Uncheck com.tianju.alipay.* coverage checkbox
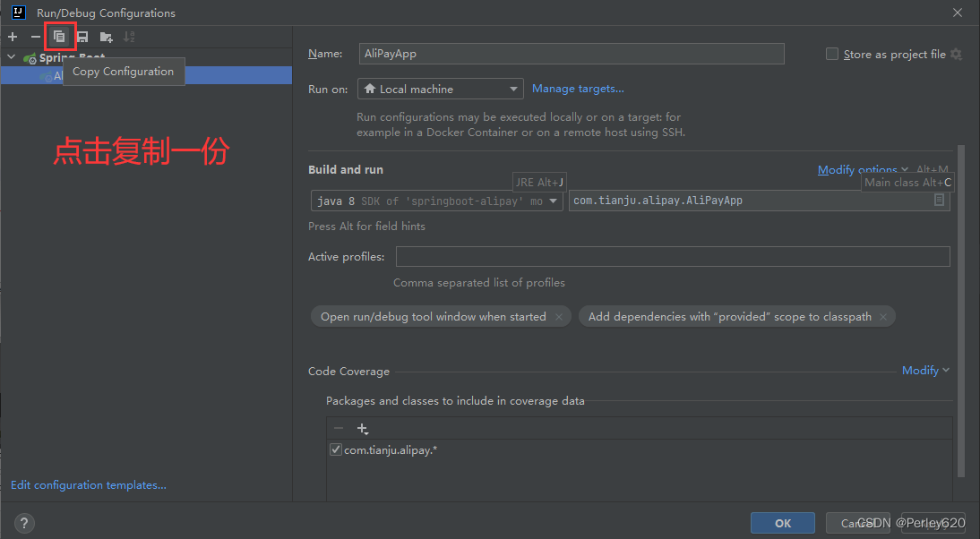This screenshot has width=980, height=539. point(336,449)
